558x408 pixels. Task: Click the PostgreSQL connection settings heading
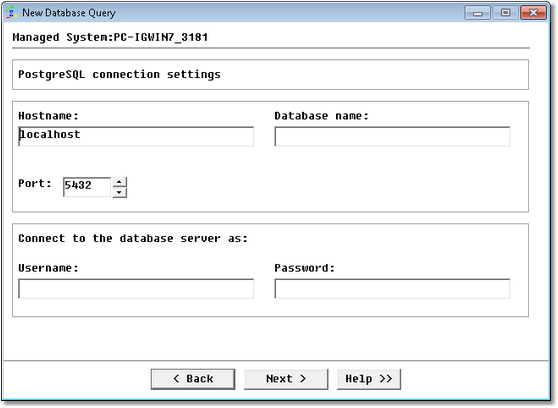coord(120,74)
